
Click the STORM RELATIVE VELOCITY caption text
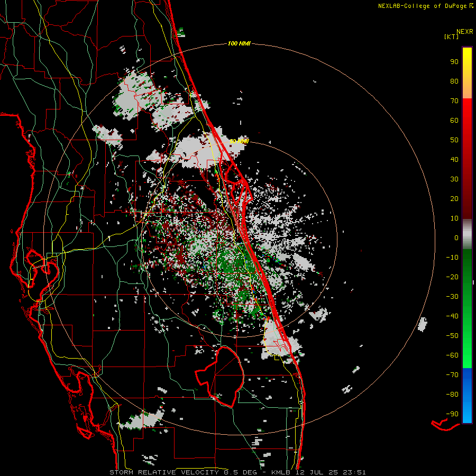164,472
